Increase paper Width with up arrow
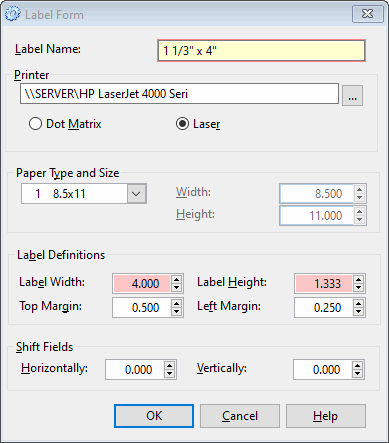Screen dimensions: 389x443 click(x=359, y=189)
